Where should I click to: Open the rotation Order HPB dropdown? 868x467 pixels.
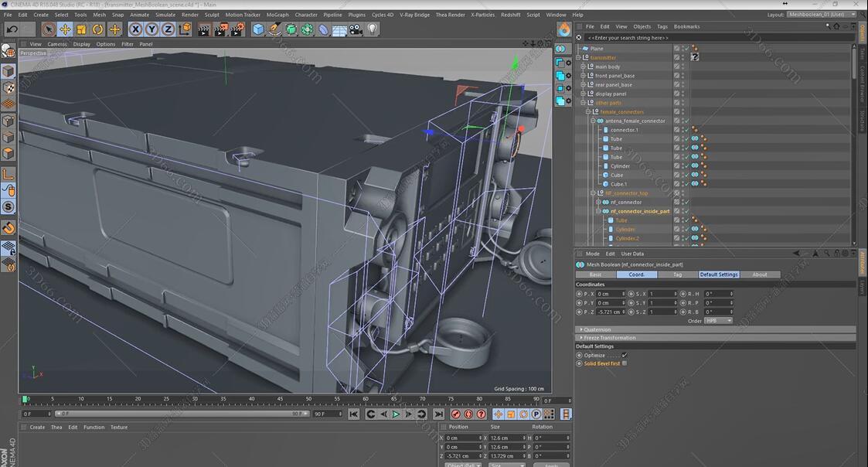point(718,321)
